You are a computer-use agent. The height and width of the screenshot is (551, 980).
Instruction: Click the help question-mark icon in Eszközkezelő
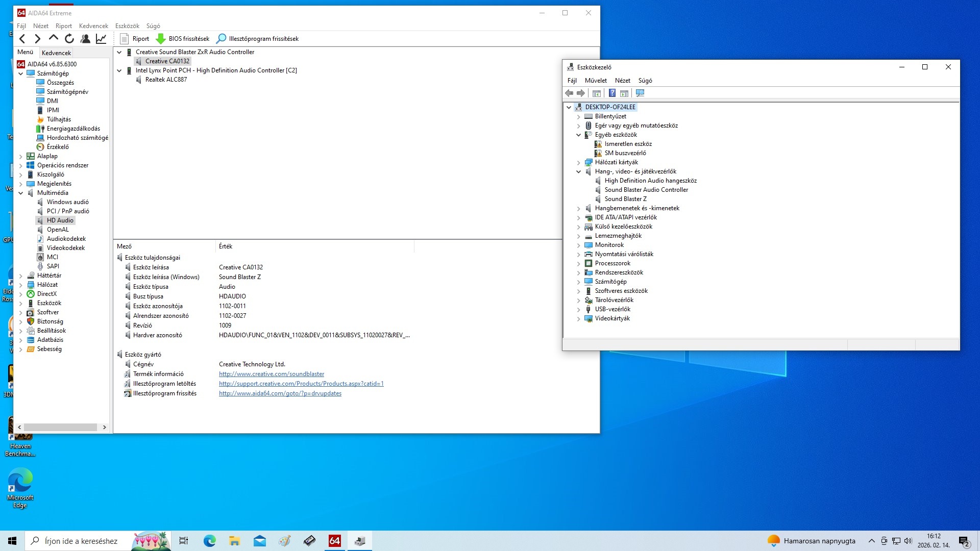612,93
